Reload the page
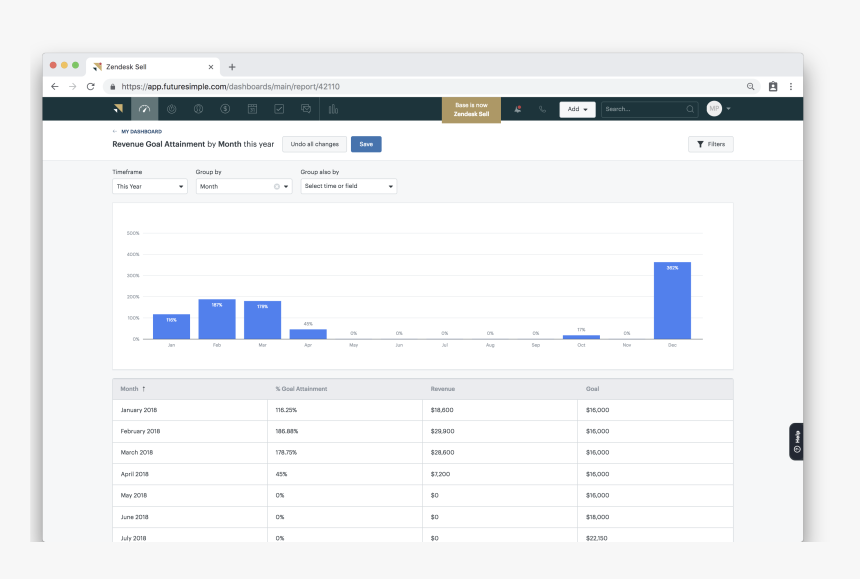Screen dimensions: 860x579 point(91,87)
